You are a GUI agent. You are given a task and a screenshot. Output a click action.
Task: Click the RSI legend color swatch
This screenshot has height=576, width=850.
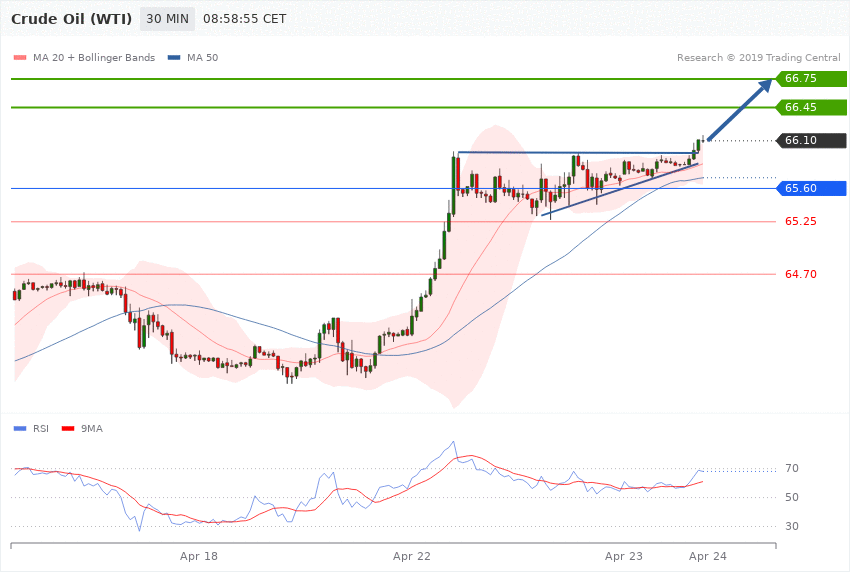click(x=20, y=429)
